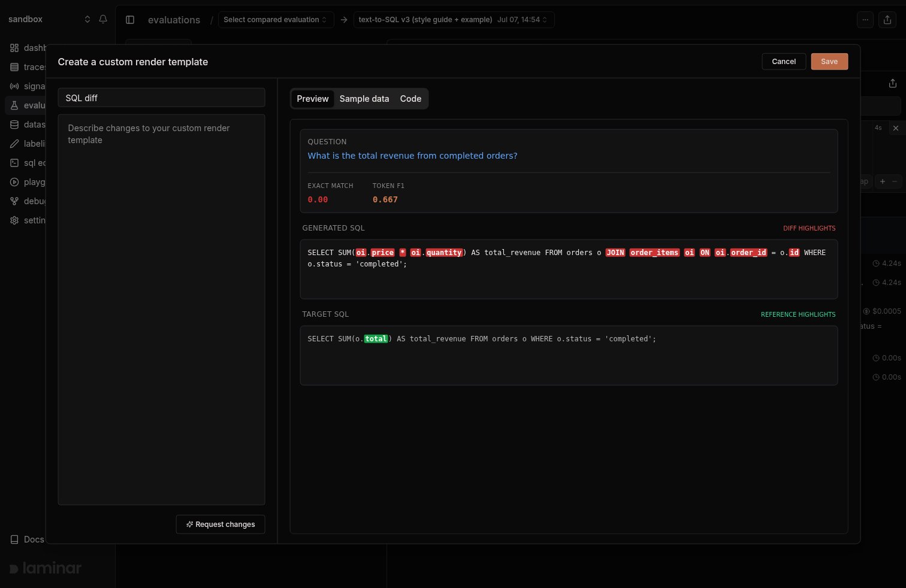906x588 pixels.
Task: Open the Docs book icon
Action: [14, 539]
